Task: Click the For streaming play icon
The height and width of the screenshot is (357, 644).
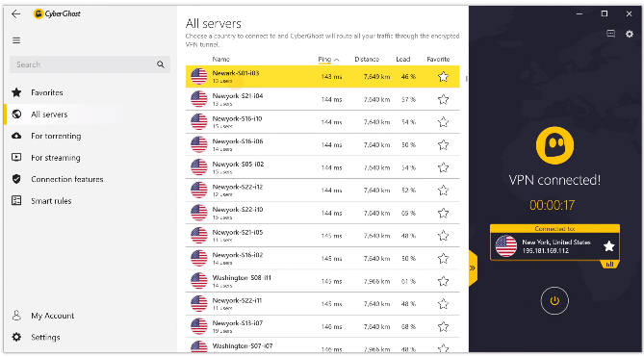Action: (16, 157)
